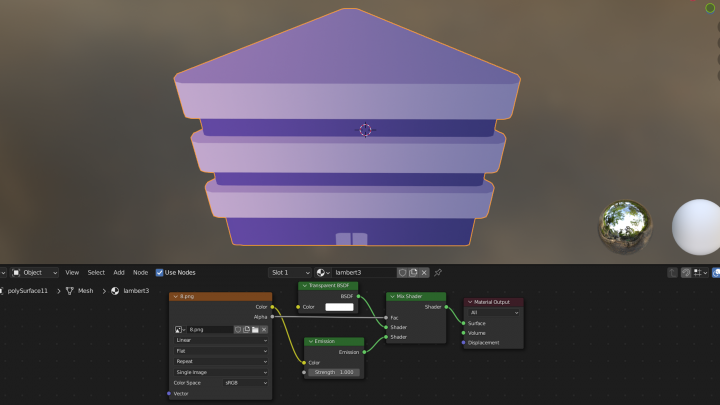720x405 pixels.
Task: Click the duplicate image icon in the 8.png node
Action: (247, 330)
